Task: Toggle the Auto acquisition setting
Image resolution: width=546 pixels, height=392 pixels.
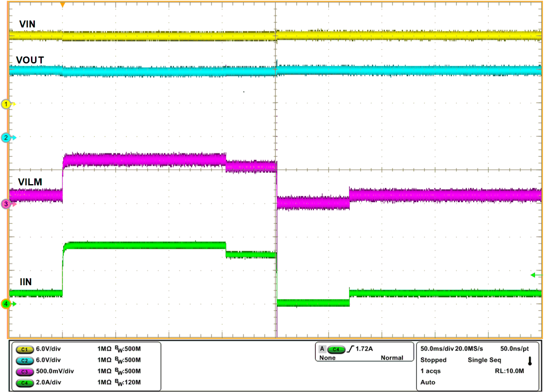Action: (428, 382)
